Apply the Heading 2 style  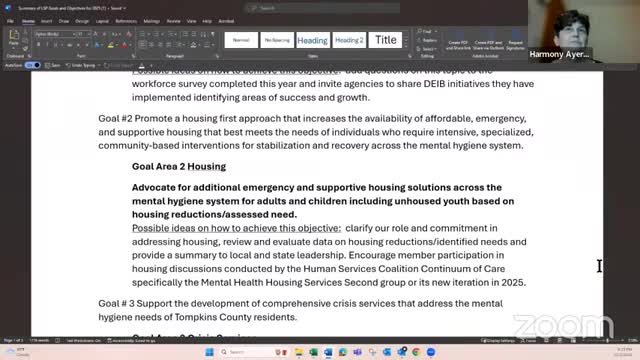tap(349, 40)
